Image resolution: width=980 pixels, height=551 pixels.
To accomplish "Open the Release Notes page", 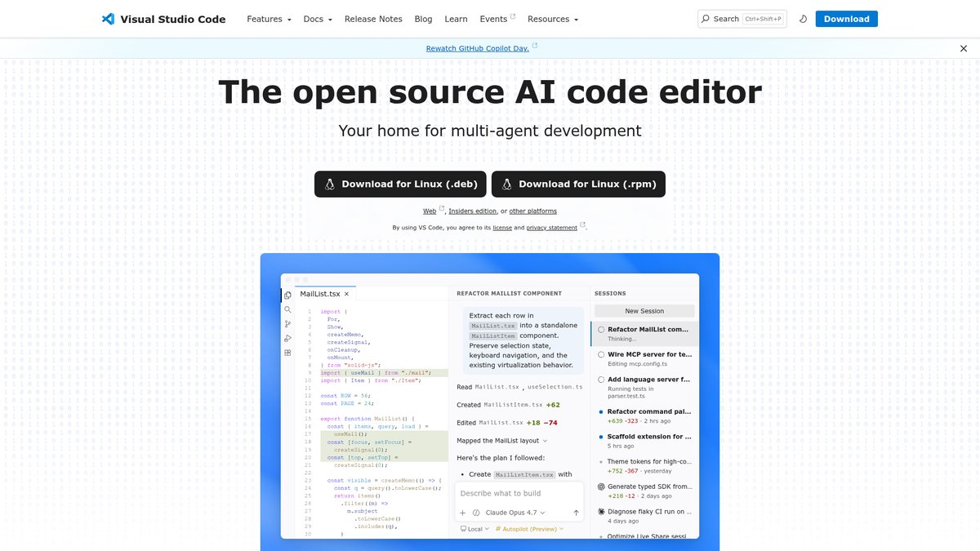I will [x=373, y=19].
